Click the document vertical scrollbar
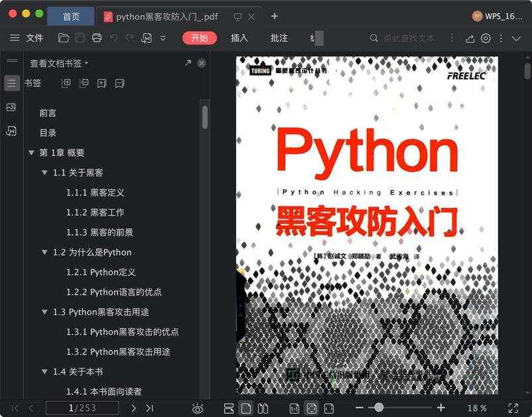532x417 pixels. tap(527, 70)
